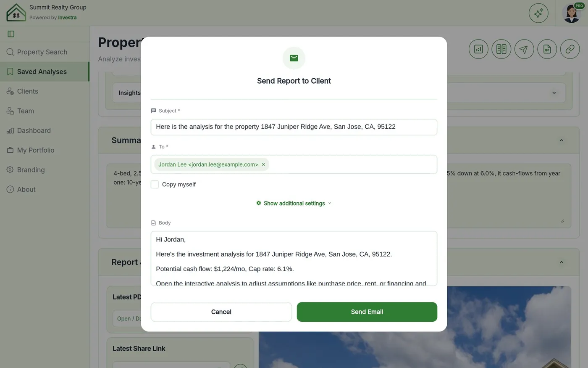Click the compare columns icon
This screenshot has height=368, width=588.
[x=501, y=49]
